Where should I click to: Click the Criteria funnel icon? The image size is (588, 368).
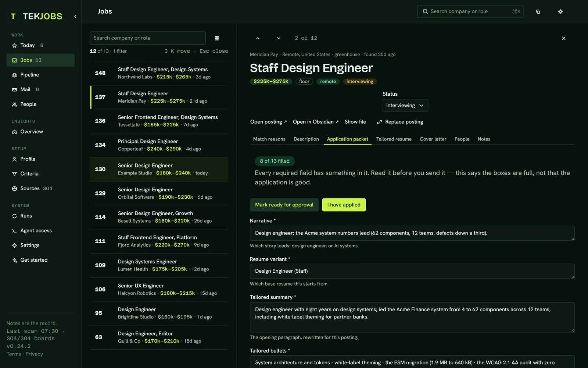[14, 174]
